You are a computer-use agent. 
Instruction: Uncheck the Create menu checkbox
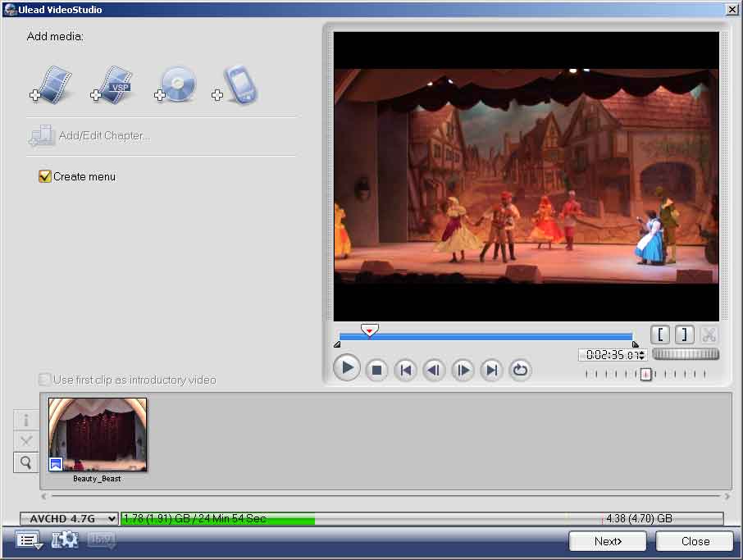point(45,176)
